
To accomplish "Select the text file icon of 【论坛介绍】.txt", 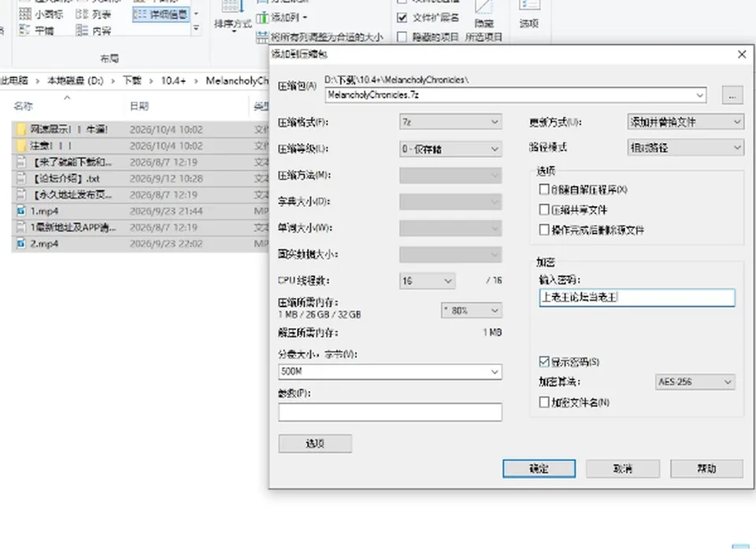I will [21, 178].
